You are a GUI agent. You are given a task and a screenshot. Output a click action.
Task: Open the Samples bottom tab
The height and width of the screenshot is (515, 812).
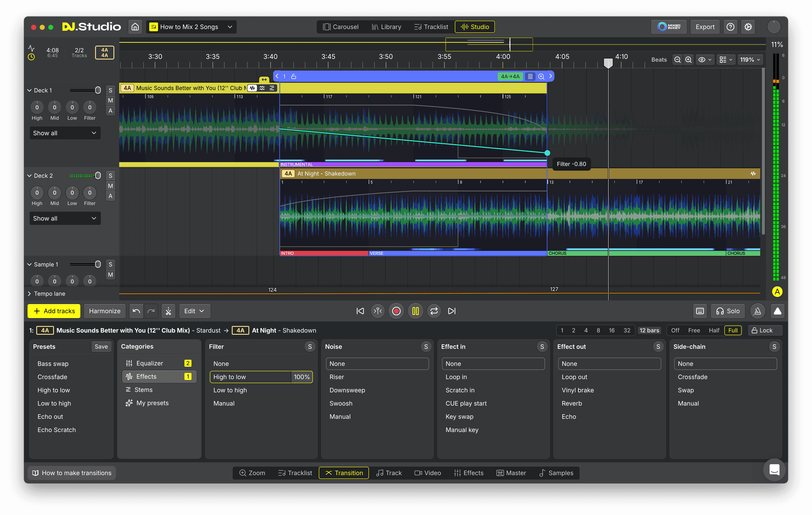[556, 473]
